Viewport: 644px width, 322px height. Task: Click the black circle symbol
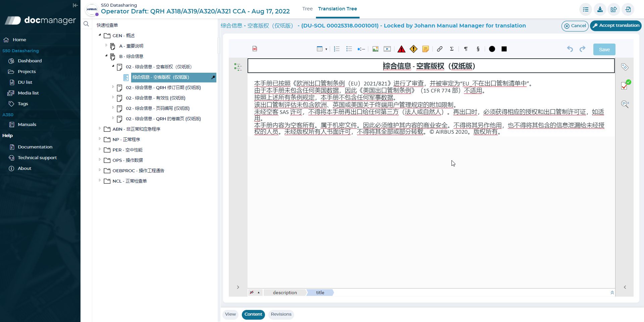coord(492,49)
